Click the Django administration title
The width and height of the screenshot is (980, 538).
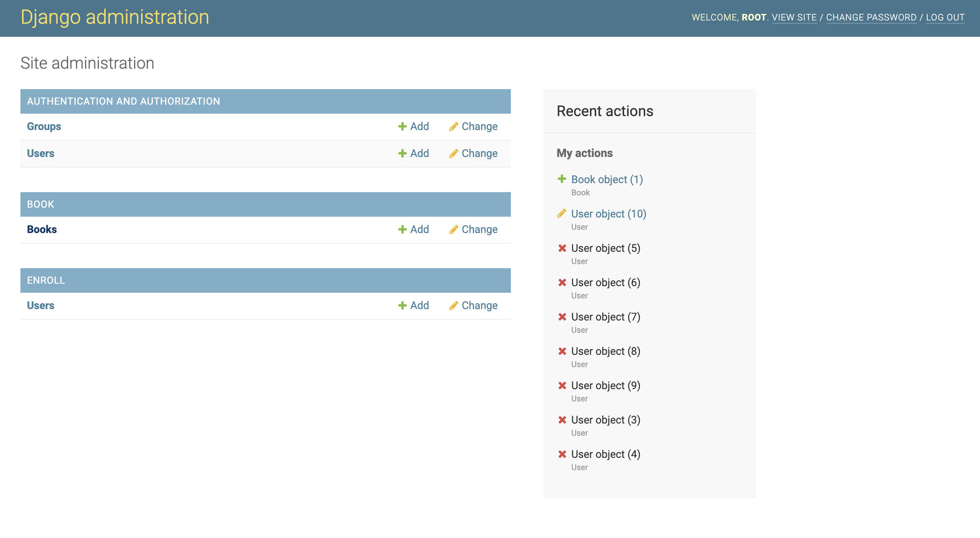pos(115,17)
